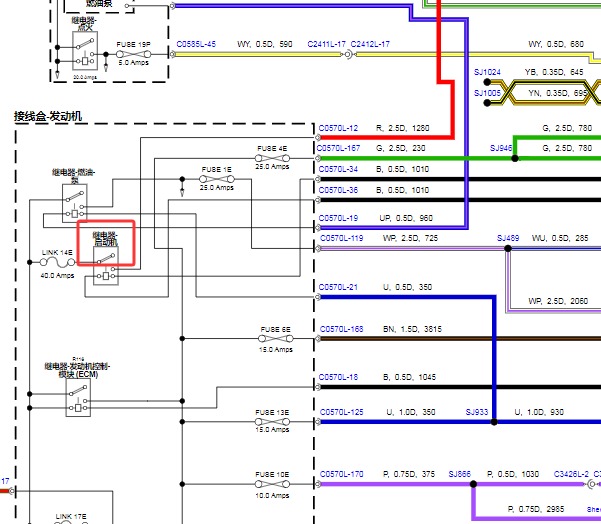Image resolution: width=601 pixels, height=524 pixels.
Task: Select wire label 'WY, 0.5D, 590'
Action: pos(265,44)
